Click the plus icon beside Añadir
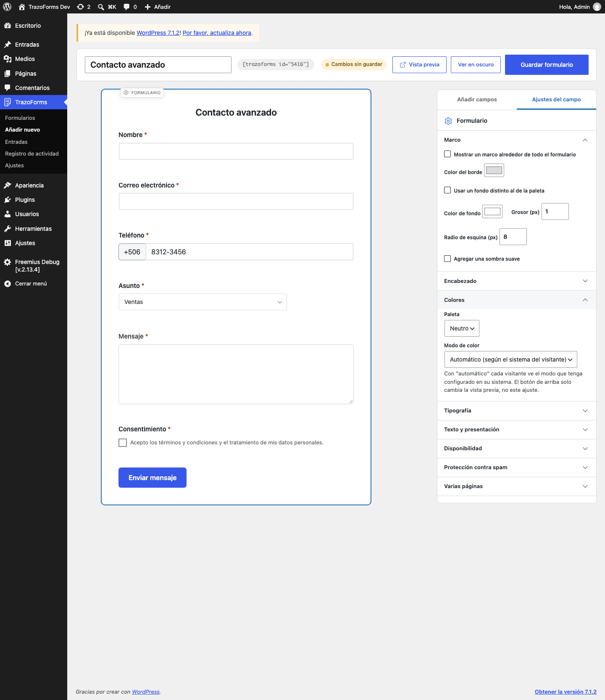This screenshot has height=700, width=605. [147, 7]
